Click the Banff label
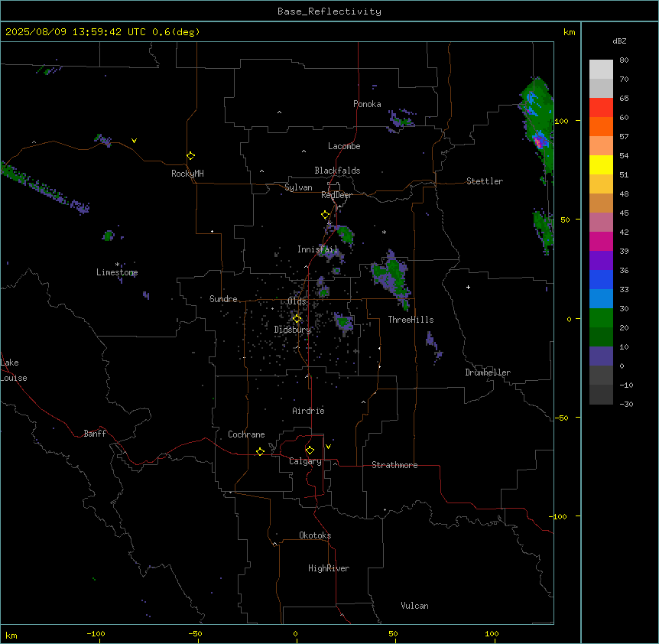 click(x=95, y=434)
